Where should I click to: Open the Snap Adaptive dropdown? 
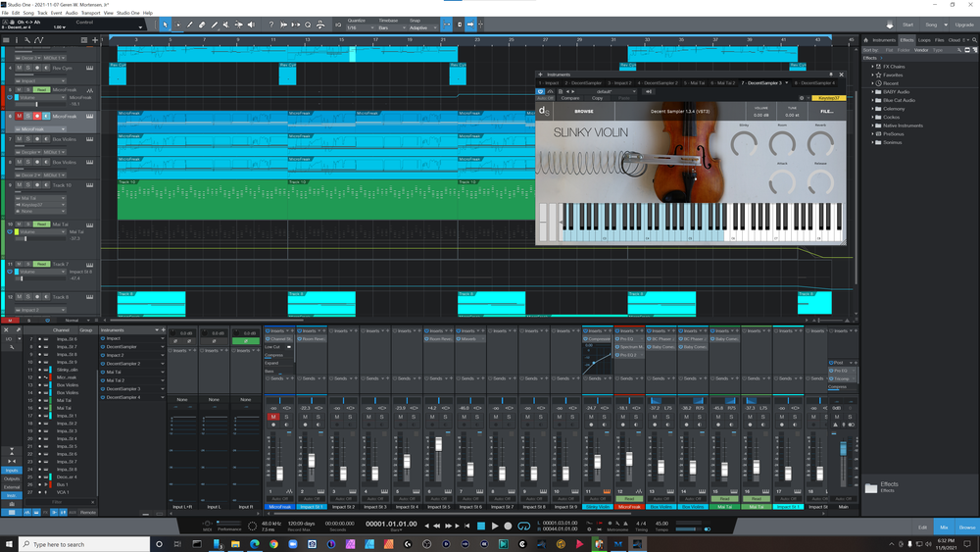point(422,27)
